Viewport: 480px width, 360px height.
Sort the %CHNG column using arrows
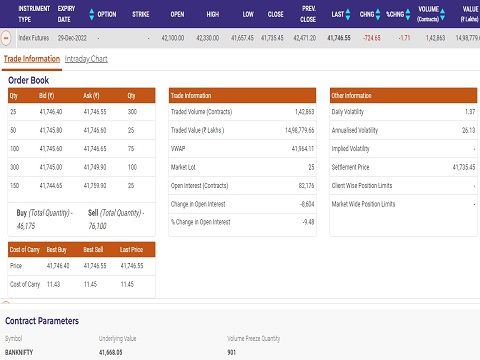coord(408,14)
